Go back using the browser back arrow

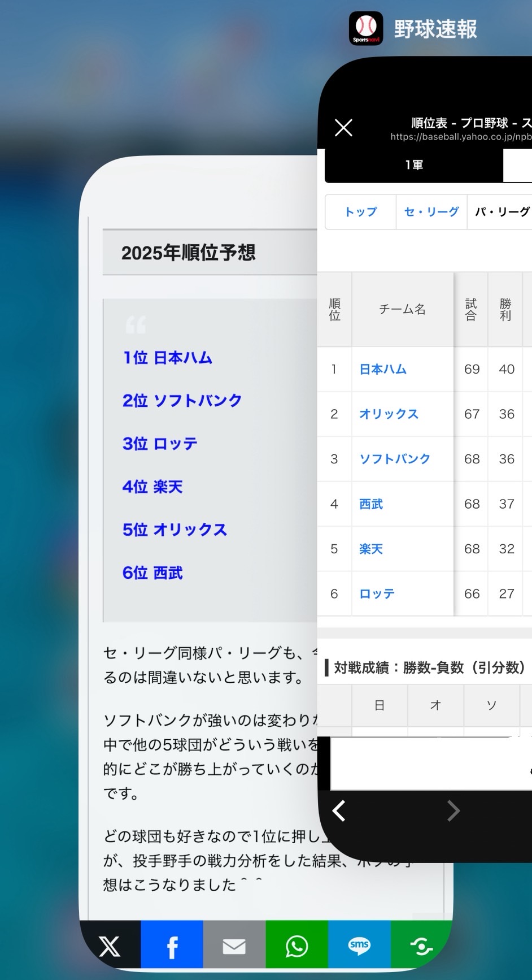pyautogui.click(x=339, y=811)
